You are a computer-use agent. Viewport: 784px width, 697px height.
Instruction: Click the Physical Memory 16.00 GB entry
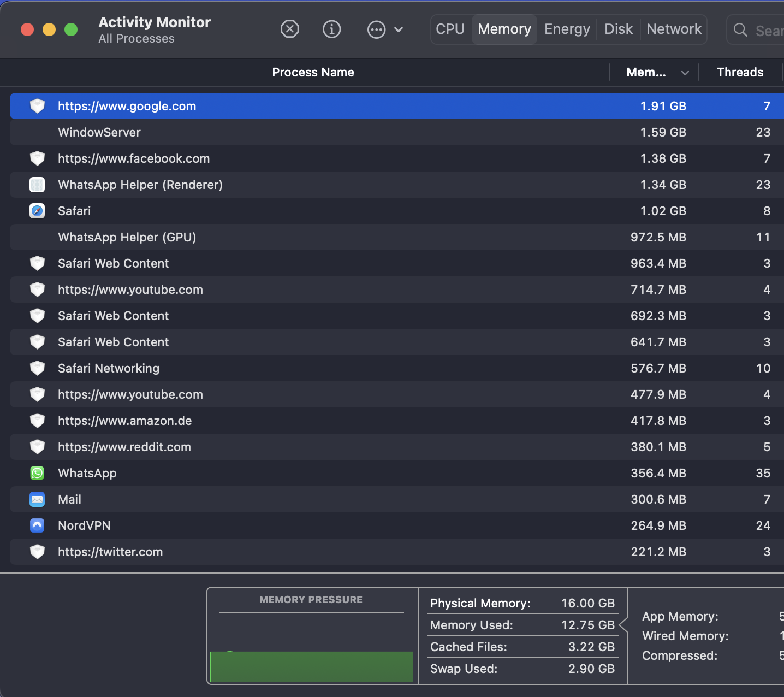pyautogui.click(x=522, y=603)
